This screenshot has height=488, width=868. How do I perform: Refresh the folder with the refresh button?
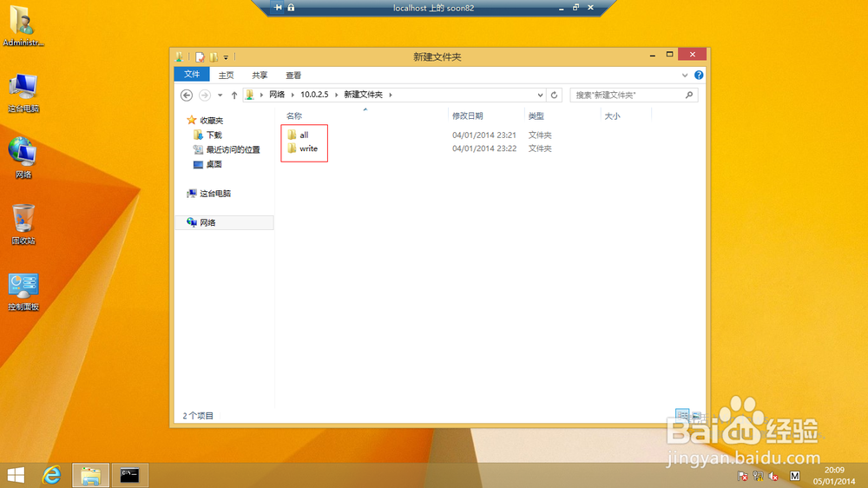[x=554, y=95]
